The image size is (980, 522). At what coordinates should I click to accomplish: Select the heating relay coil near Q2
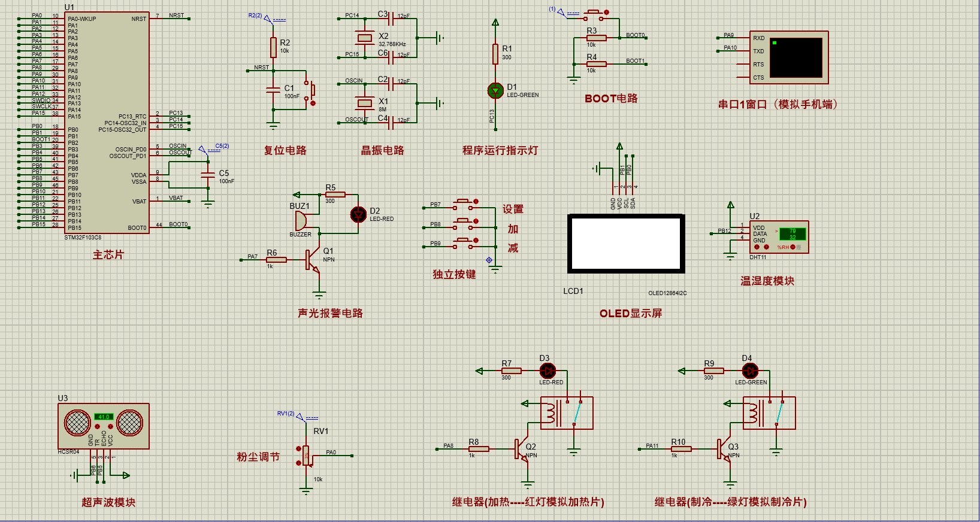(x=551, y=413)
